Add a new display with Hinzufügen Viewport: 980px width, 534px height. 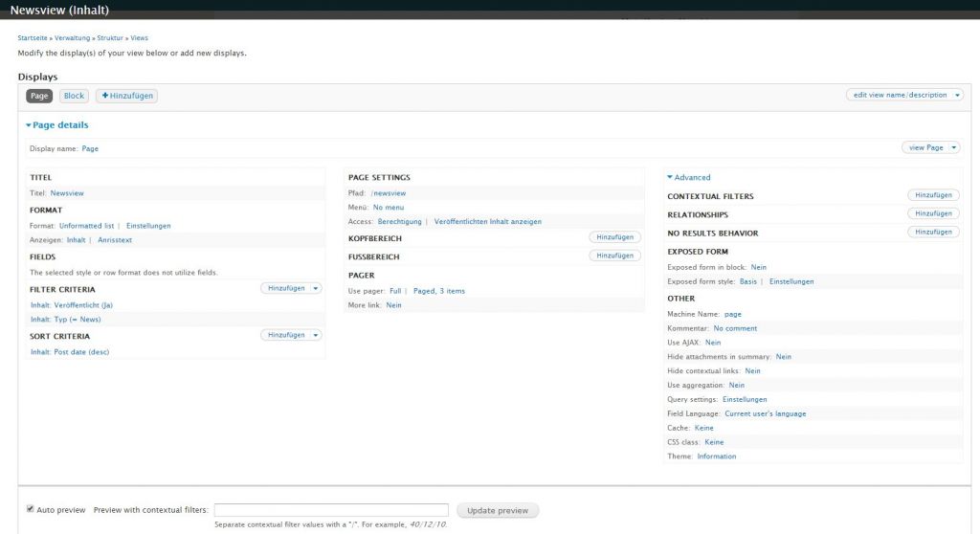(x=126, y=96)
